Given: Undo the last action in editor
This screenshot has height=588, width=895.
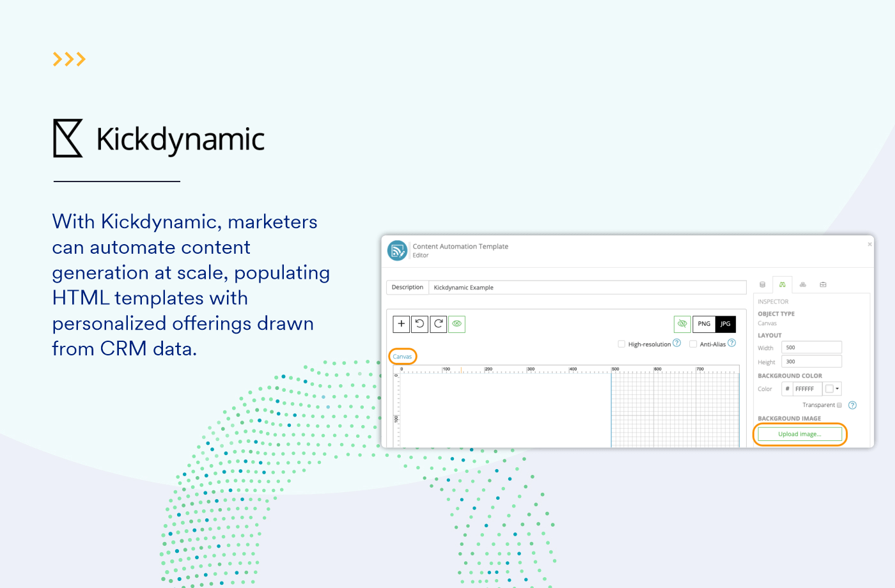Looking at the screenshot, I should pyautogui.click(x=420, y=324).
